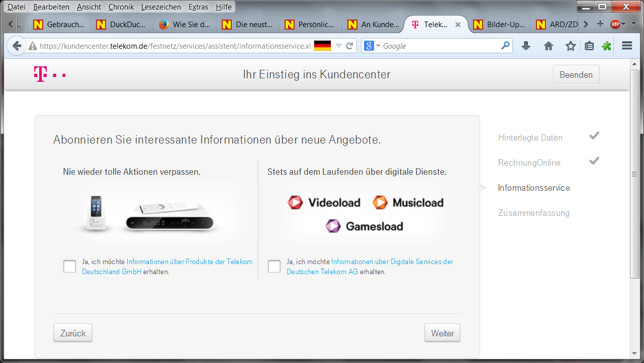
Task: Click the reload page icon
Action: [x=349, y=46]
